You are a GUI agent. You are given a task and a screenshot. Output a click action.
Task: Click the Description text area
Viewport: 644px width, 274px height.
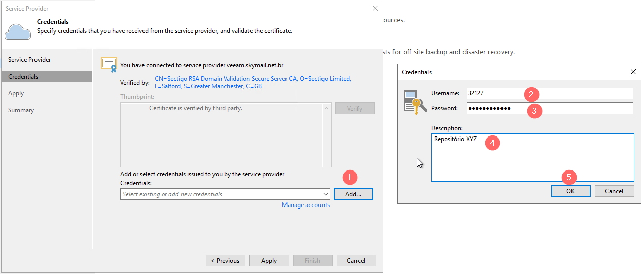tap(532, 157)
